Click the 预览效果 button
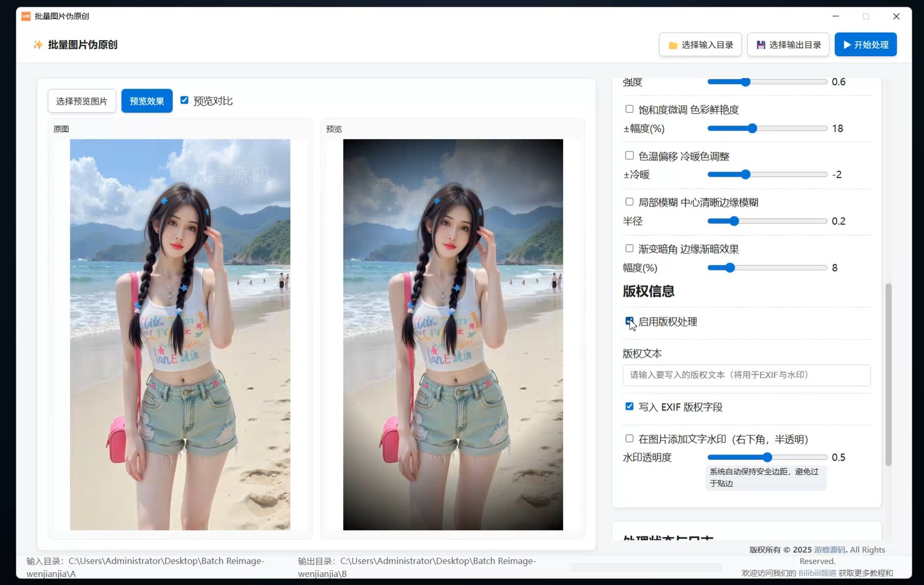This screenshot has height=585, width=924. pos(147,101)
